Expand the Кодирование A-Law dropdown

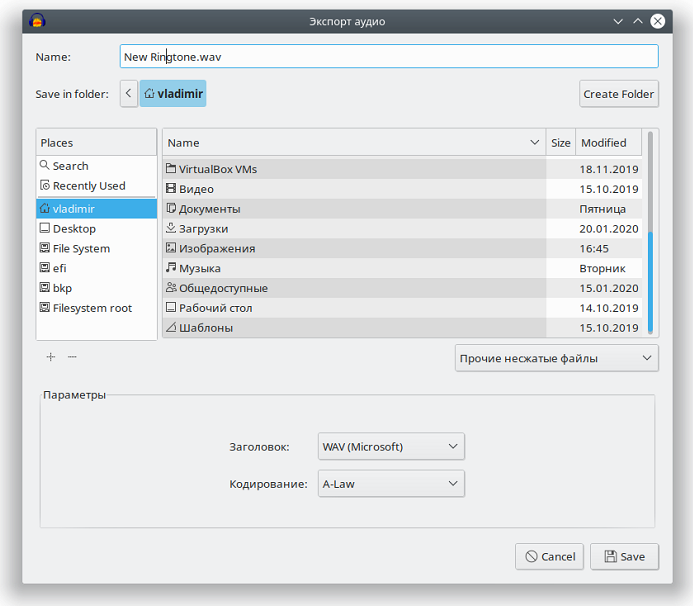click(x=391, y=484)
